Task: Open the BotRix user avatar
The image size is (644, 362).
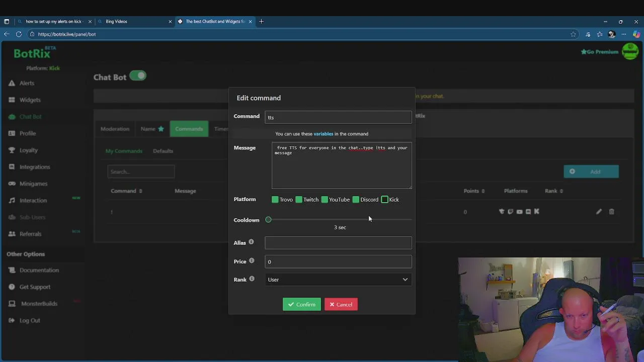Action: pyautogui.click(x=630, y=51)
